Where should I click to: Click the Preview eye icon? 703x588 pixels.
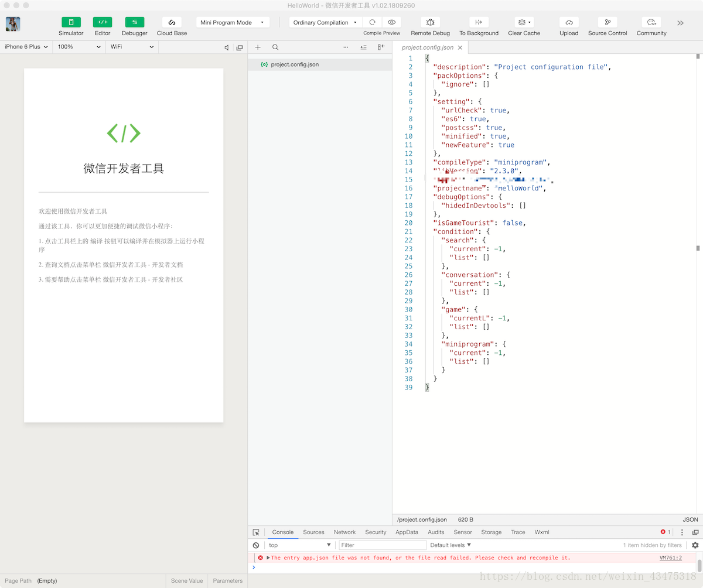tap(392, 22)
